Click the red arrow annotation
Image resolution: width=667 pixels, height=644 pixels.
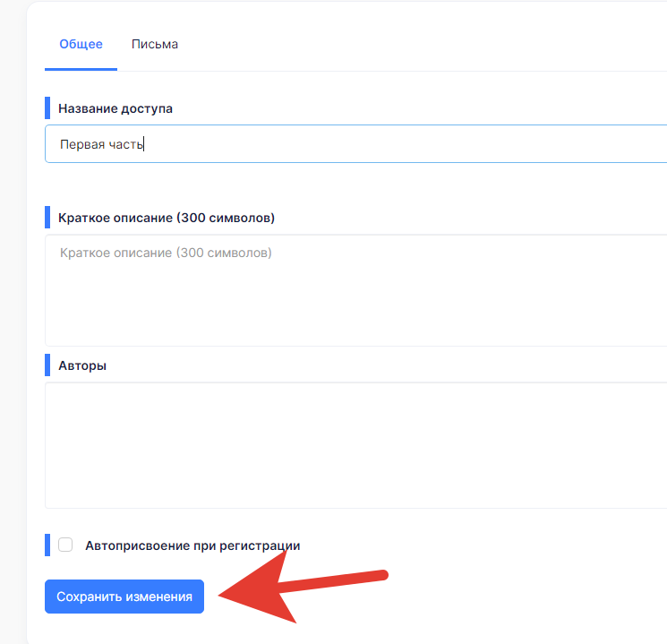(303, 588)
